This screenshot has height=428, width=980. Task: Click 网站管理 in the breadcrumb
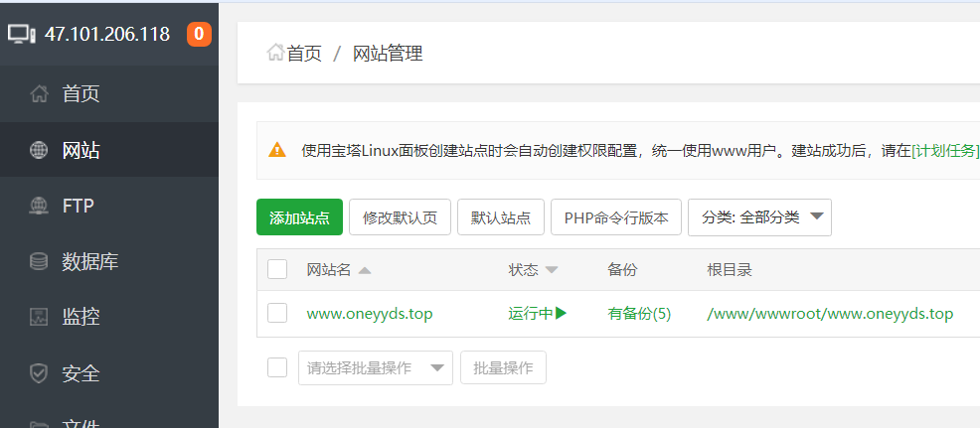[389, 54]
